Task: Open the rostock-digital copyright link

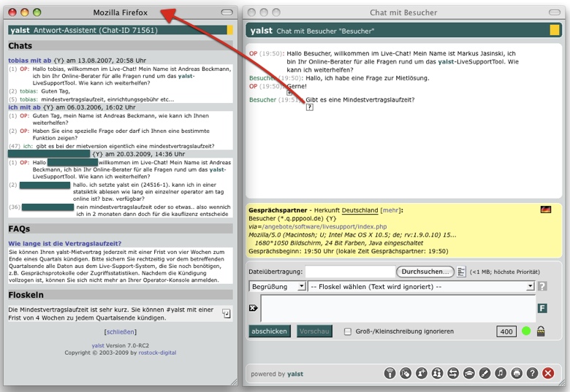Action: point(157,353)
